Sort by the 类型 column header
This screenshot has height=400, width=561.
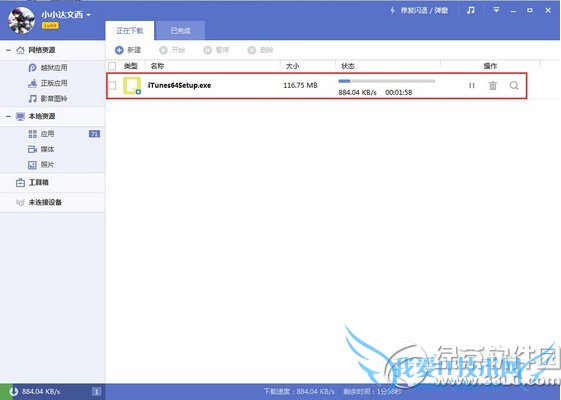(x=131, y=66)
